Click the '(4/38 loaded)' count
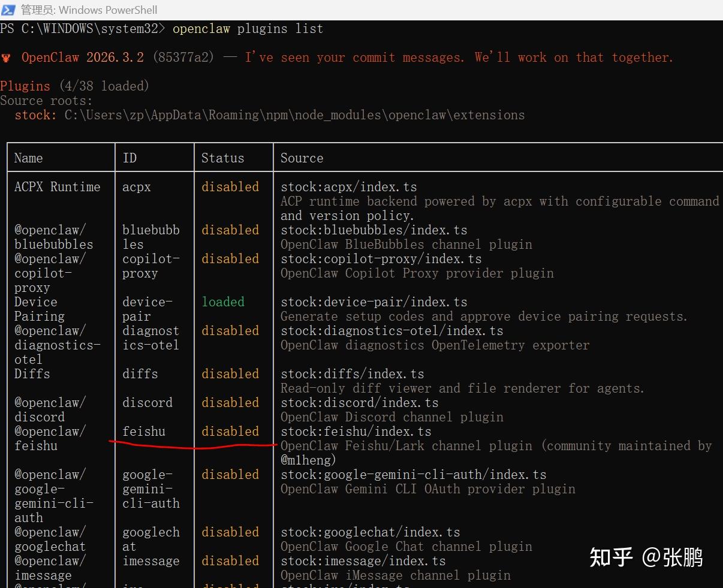 [x=104, y=86]
